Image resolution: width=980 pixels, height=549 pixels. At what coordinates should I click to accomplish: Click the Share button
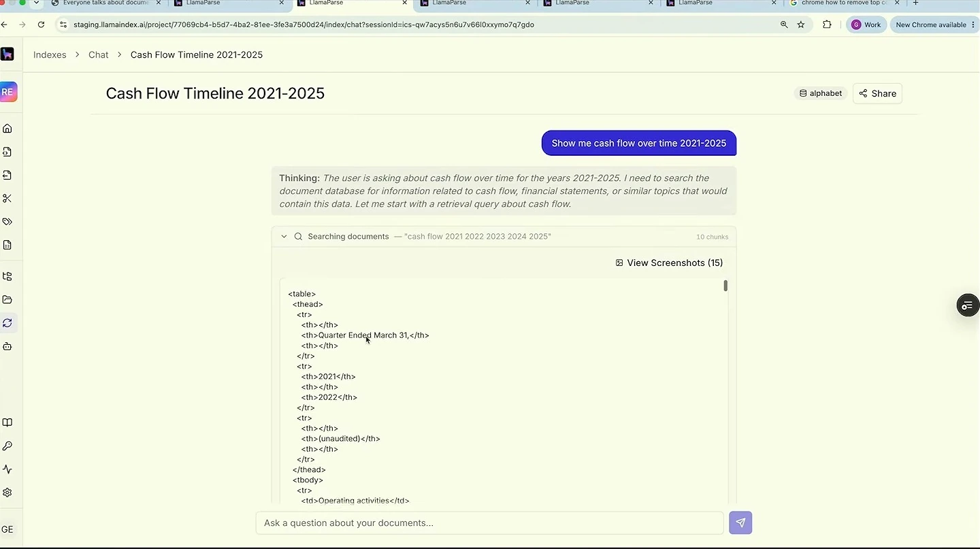[x=877, y=93]
